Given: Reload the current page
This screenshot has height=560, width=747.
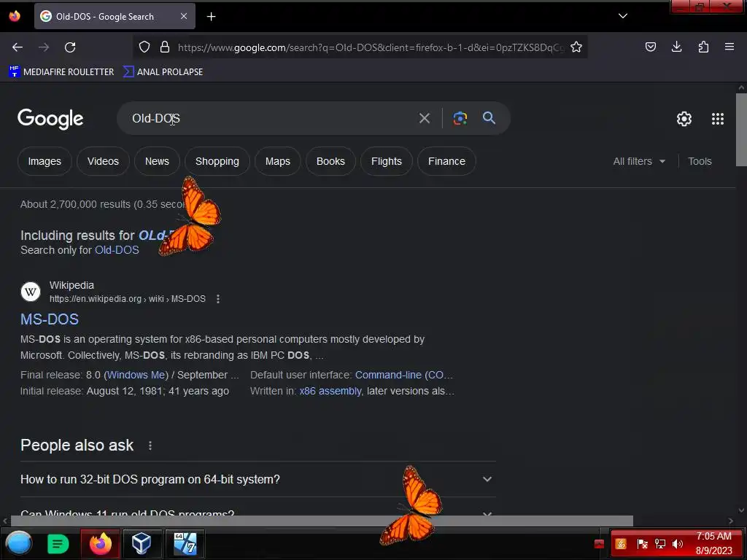Looking at the screenshot, I should (x=70, y=47).
